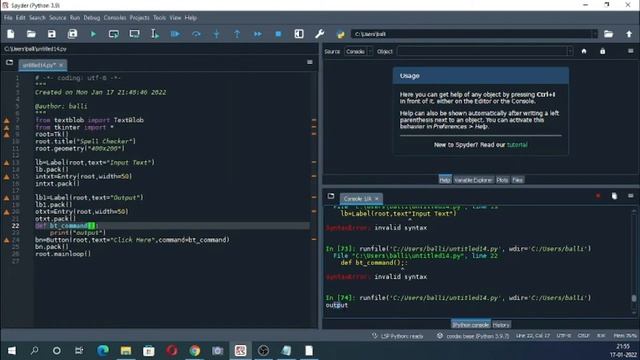
Task: Switch to the History tab
Action: pyautogui.click(x=501, y=325)
